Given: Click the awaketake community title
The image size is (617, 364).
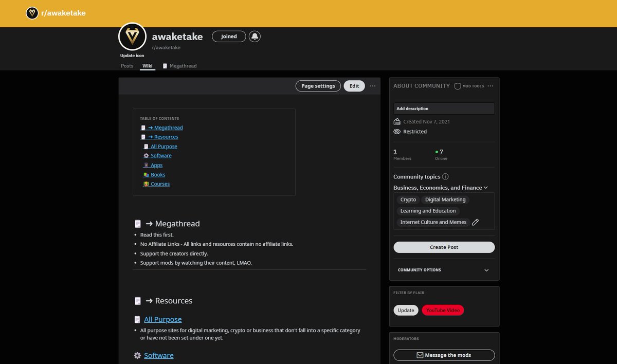Looking at the screenshot, I should (x=177, y=37).
